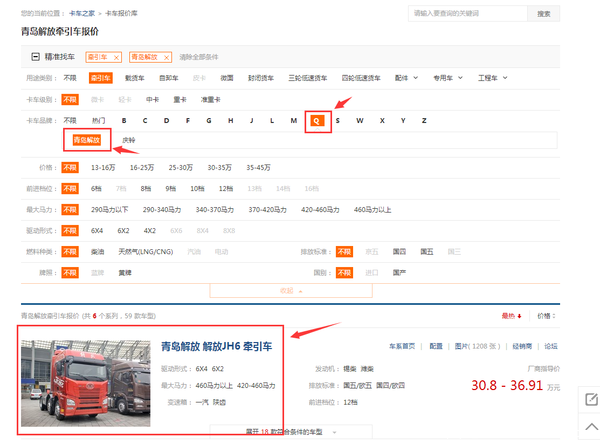Viewport: 600px width, 444px height.
Task: Choose price range 35-45万
Action: point(258,167)
